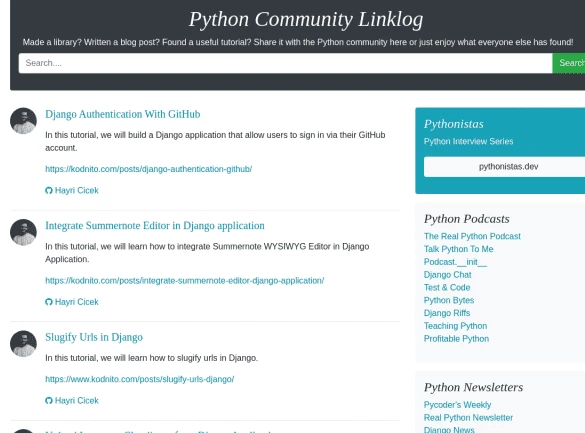The height and width of the screenshot is (433, 585).
Task: Open The Real Python Podcast link
Action: pos(472,236)
